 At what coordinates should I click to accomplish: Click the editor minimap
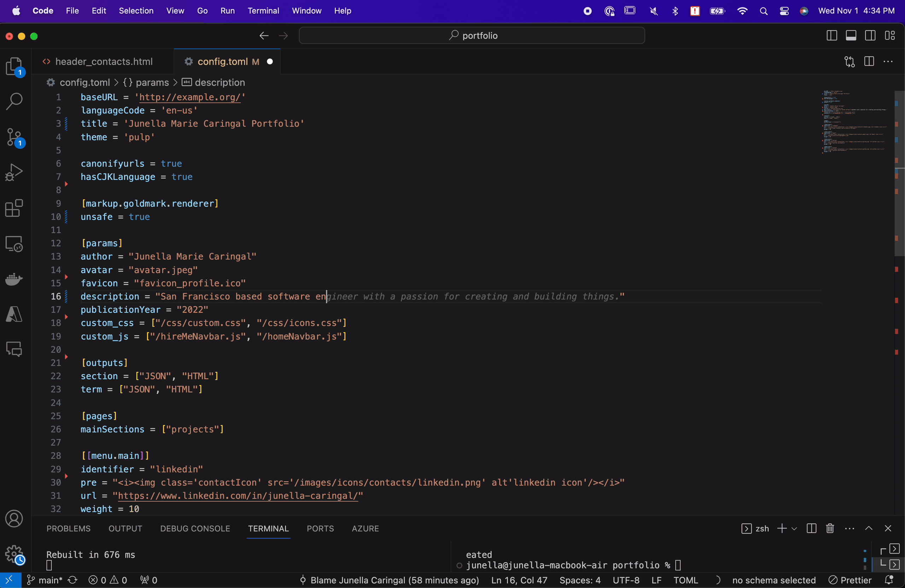pos(856,122)
